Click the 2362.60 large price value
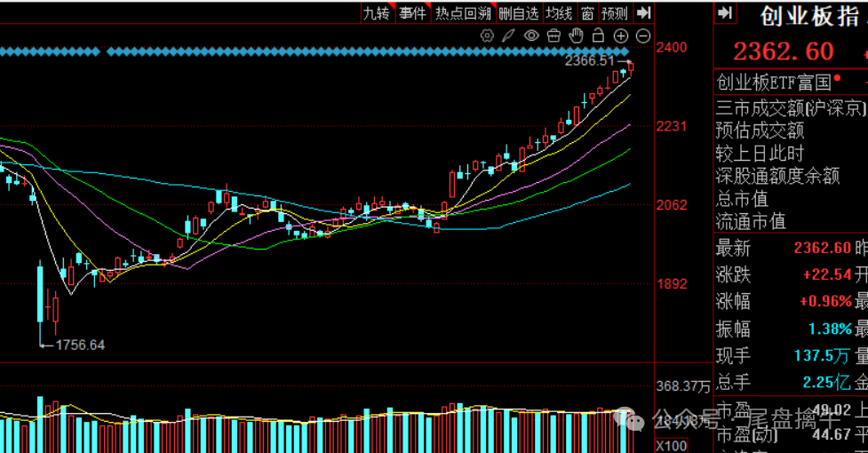Screen dimensions: 868x453 coord(784,52)
